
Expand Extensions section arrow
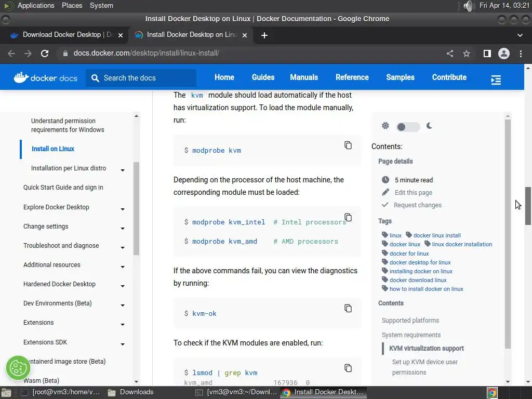pos(123,324)
